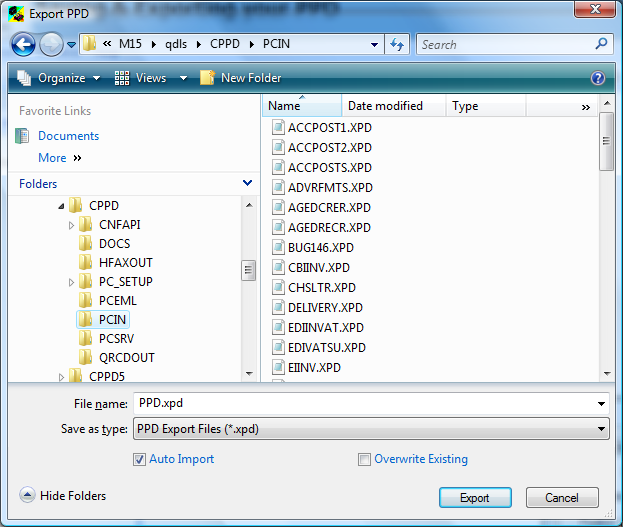Click the Back navigation arrow button

pyautogui.click(x=24, y=45)
